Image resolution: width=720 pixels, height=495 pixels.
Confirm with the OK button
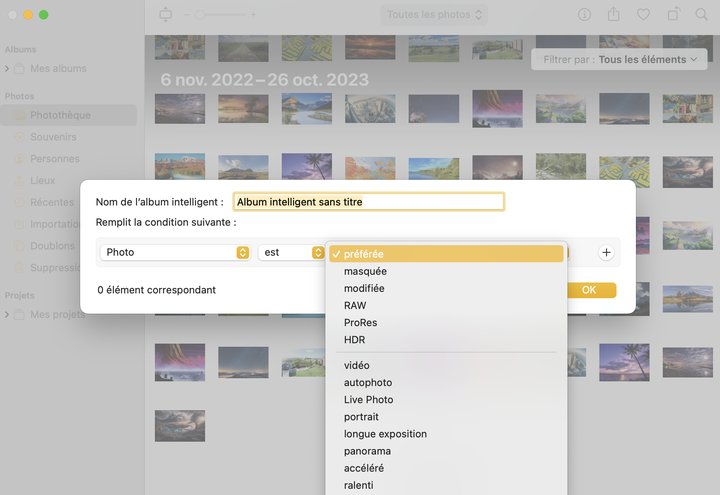click(589, 290)
